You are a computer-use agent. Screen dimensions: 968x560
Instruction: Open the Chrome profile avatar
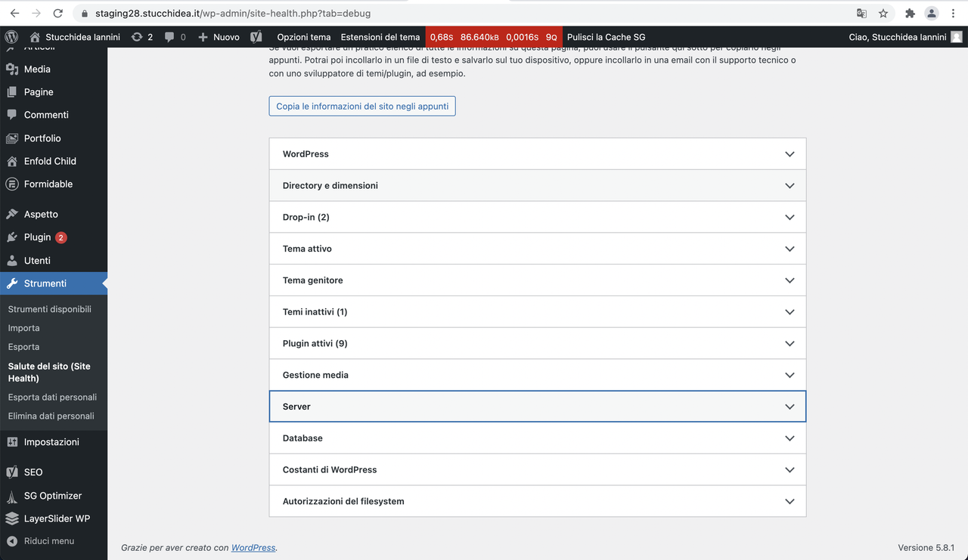pos(932,14)
